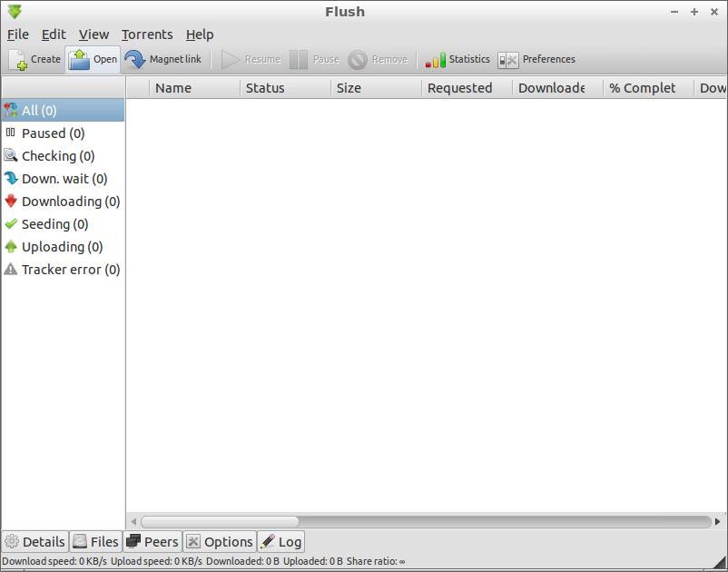Screen dimensions: 728x572
Task: Open the Edit menu
Action: [54, 35]
